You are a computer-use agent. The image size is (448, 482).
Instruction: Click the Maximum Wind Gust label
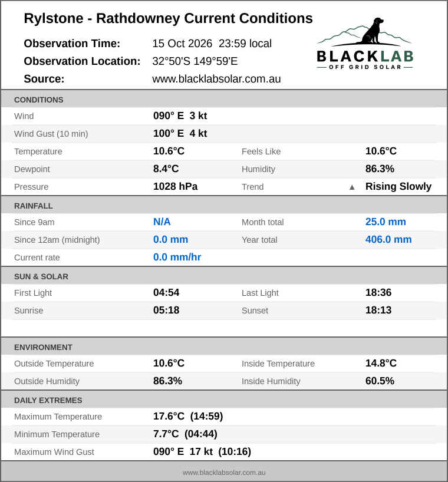pyautogui.click(x=54, y=452)
